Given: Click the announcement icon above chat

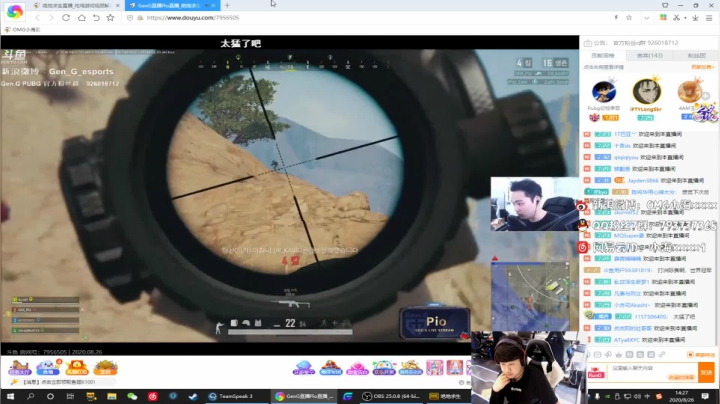Looking at the screenshot, I should tap(588, 43).
